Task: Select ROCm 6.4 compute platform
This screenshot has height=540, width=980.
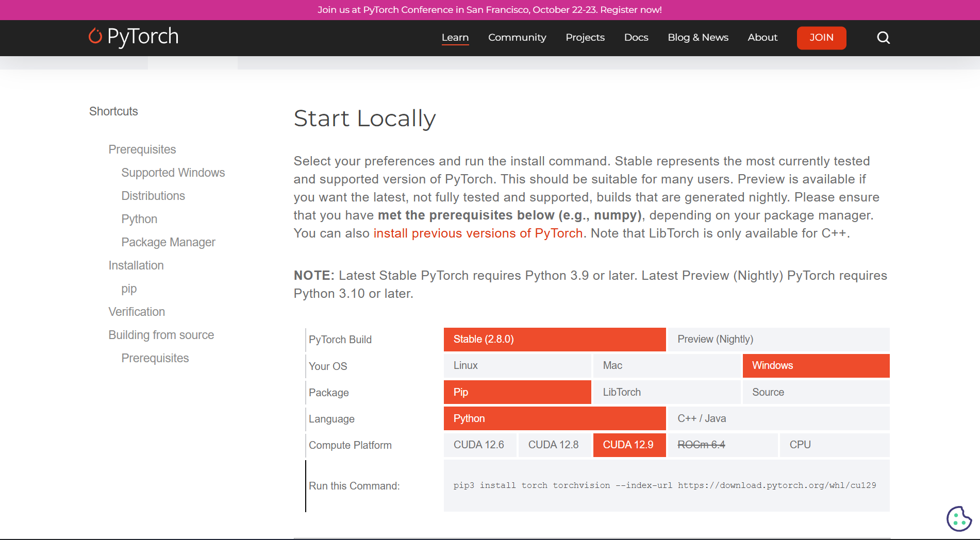Action: pos(723,445)
